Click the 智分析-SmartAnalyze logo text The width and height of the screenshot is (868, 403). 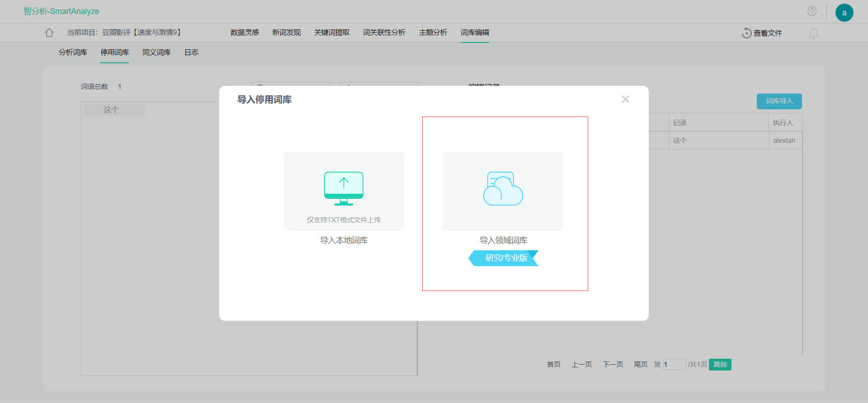(61, 11)
